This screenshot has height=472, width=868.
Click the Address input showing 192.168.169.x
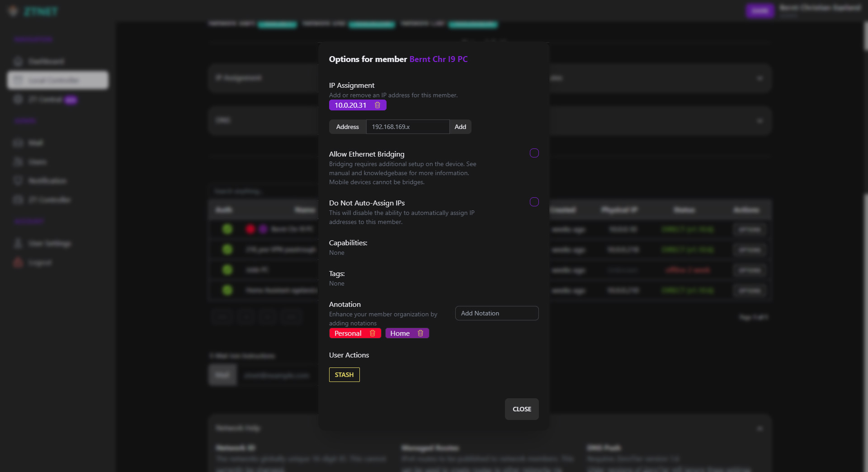click(x=407, y=127)
